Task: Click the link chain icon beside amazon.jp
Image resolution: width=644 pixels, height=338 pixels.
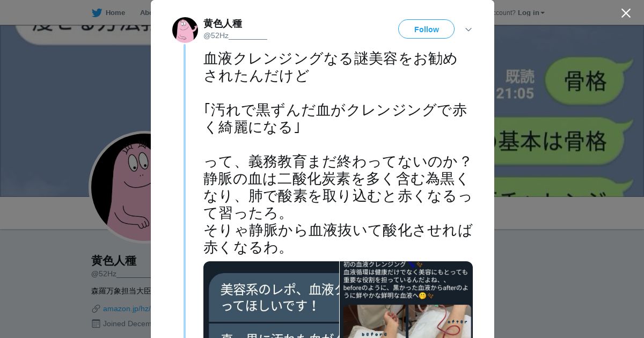Action: (x=96, y=308)
